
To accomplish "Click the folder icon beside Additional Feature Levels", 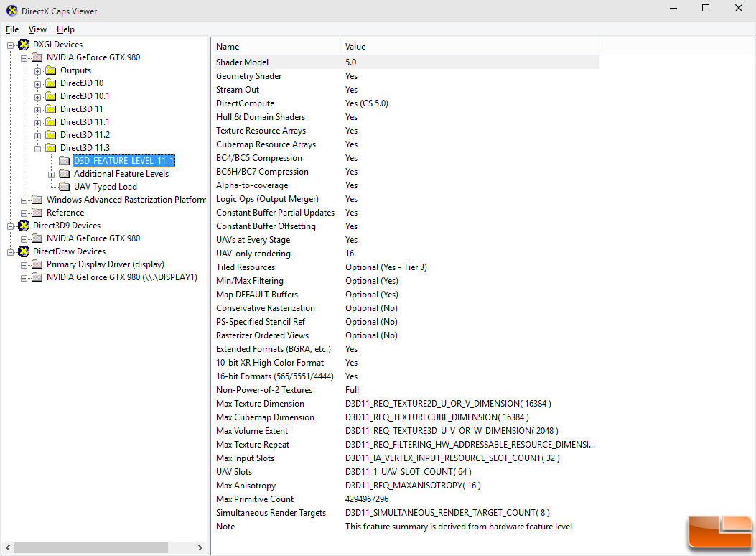I will click(x=64, y=174).
